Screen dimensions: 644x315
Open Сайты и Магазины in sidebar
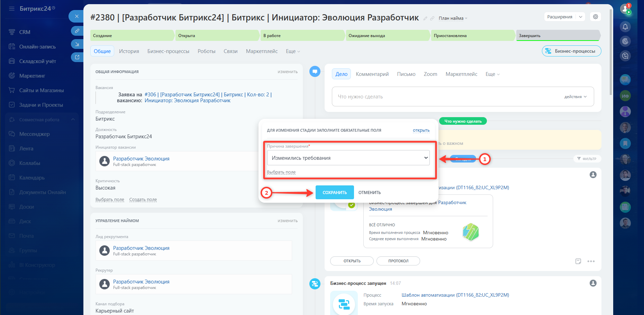coord(42,90)
